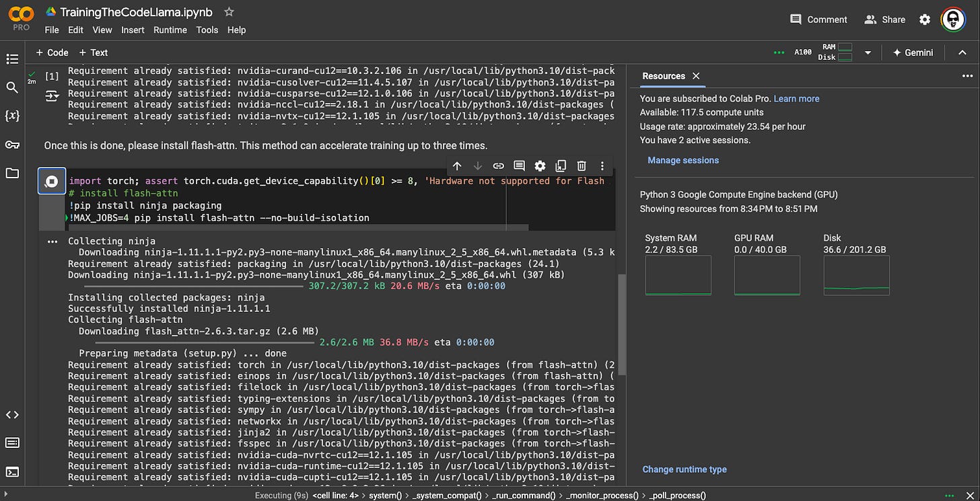Move cell up

(x=457, y=166)
